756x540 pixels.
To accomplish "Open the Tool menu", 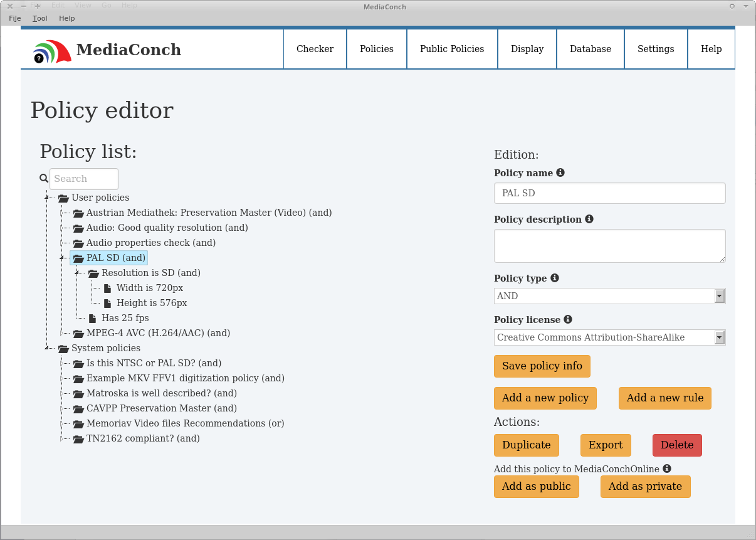I will pyautogui.click(x=40, y=18).
